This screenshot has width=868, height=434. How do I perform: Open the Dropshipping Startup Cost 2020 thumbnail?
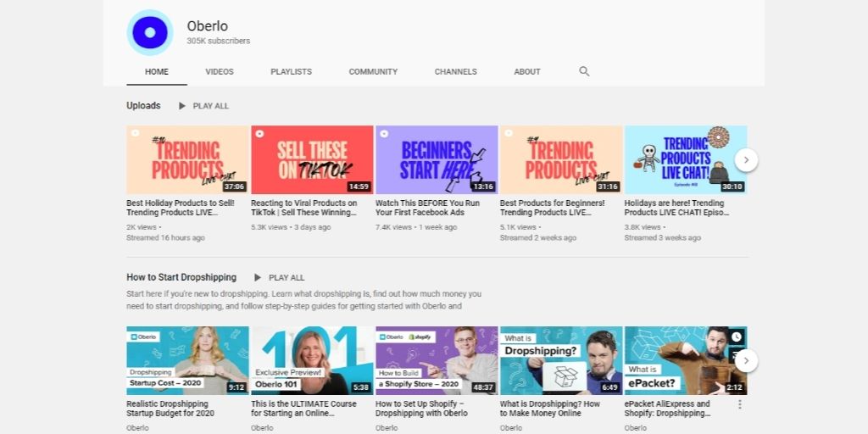(x=187, y=360)
